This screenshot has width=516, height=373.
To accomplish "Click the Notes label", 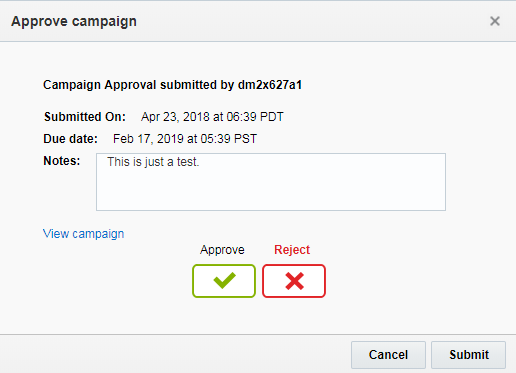I will (62, 161).
